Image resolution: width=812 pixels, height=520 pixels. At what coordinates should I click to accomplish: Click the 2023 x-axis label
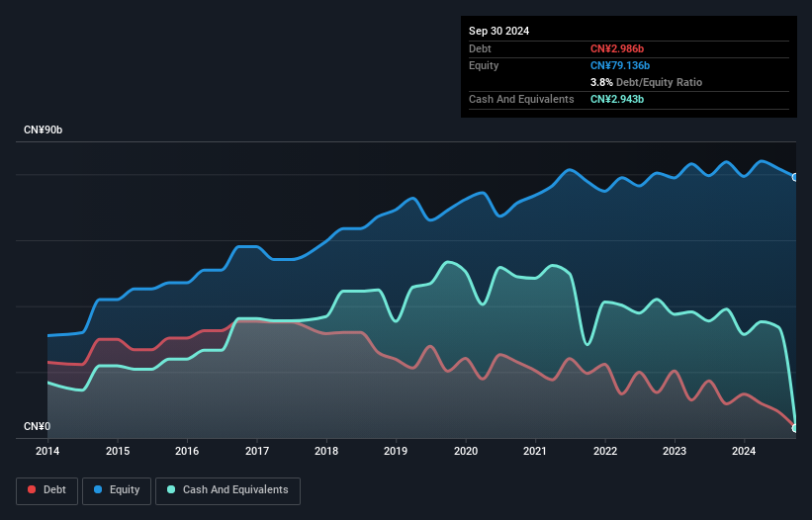click(675, 451)
